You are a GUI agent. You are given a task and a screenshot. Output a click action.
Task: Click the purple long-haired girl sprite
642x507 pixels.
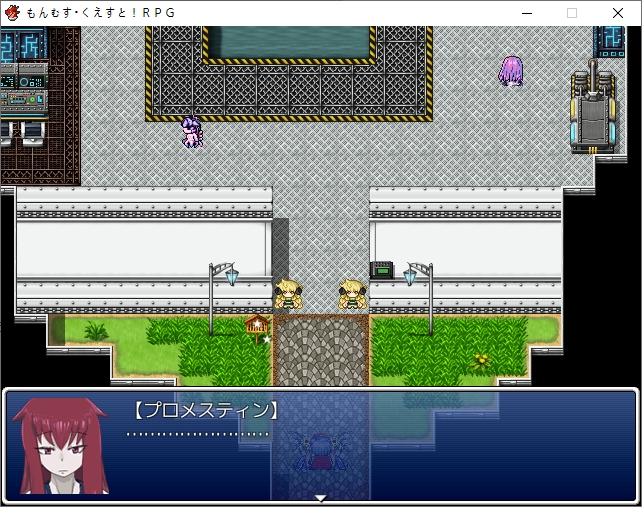click(x=511, y=71)
